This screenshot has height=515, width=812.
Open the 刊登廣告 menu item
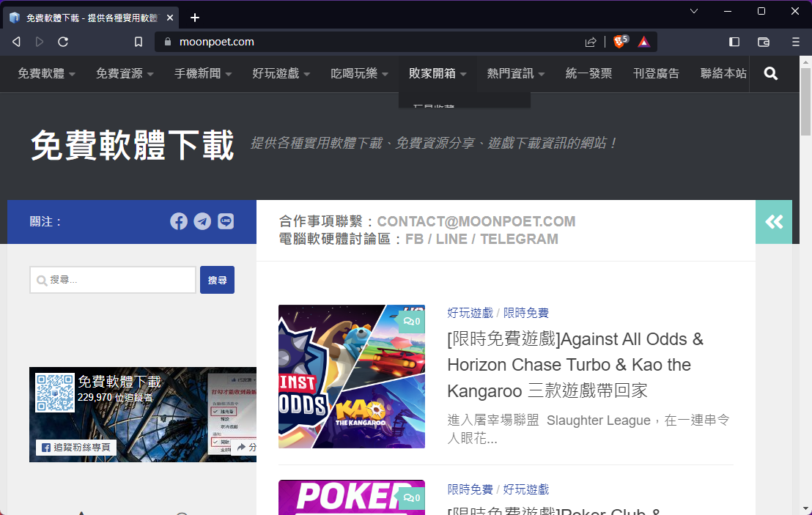point(656,73)
